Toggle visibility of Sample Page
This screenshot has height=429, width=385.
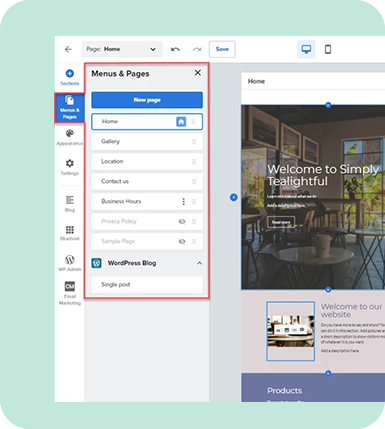(182, 242)
